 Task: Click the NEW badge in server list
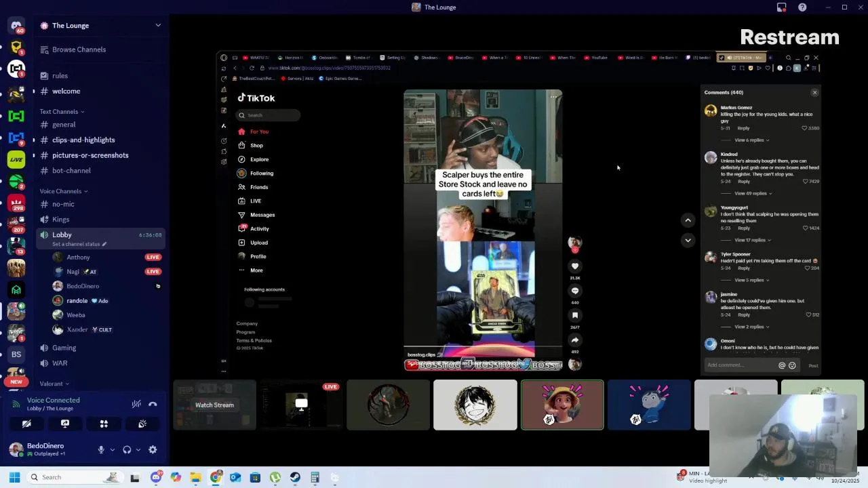(x=16, y=382)
